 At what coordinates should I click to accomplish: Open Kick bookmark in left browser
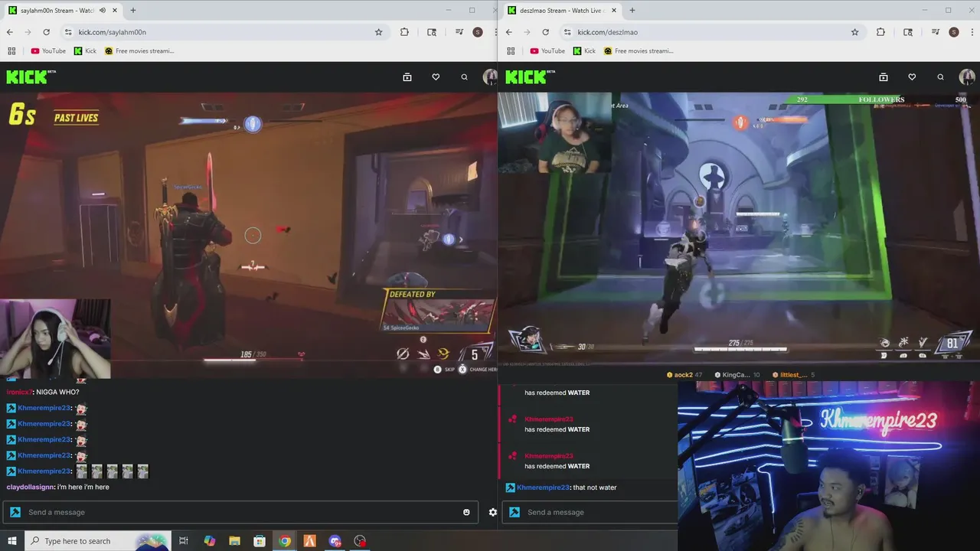85,51
